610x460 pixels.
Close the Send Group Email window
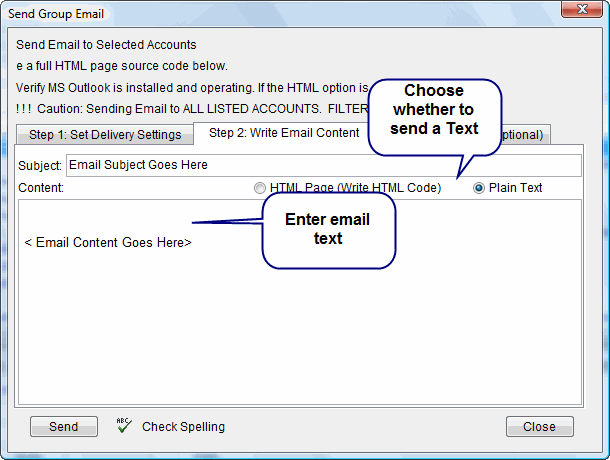click(582, 9)
